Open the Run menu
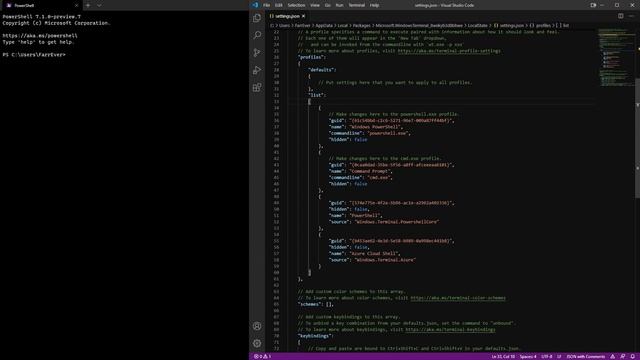This screenshot has height=360, width=640. pyautogui.click(x=339, y=5)
